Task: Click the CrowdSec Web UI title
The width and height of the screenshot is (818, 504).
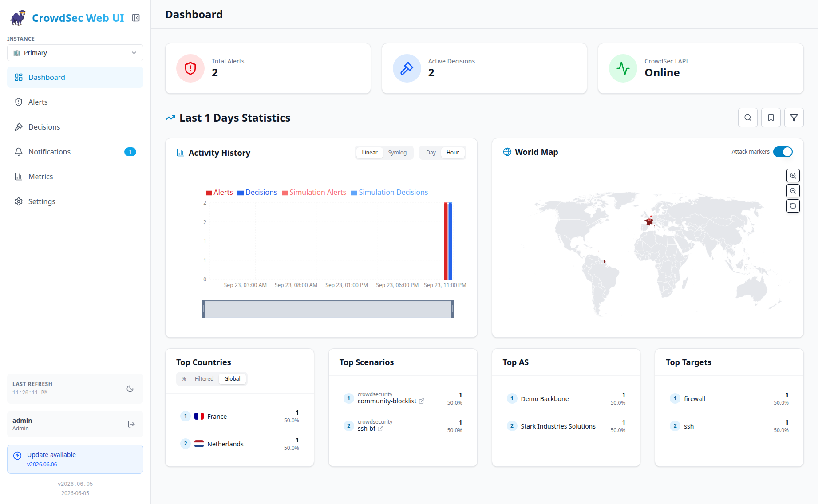Action: tap(78, 18)
